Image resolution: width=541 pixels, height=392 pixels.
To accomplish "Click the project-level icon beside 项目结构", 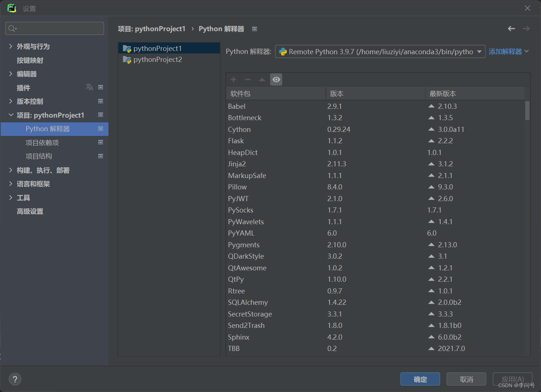I will coord(101,156).
